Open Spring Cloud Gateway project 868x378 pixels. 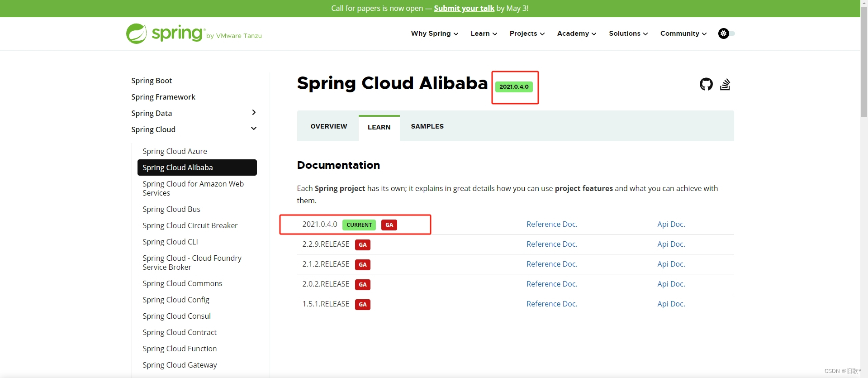coord(180,365)
